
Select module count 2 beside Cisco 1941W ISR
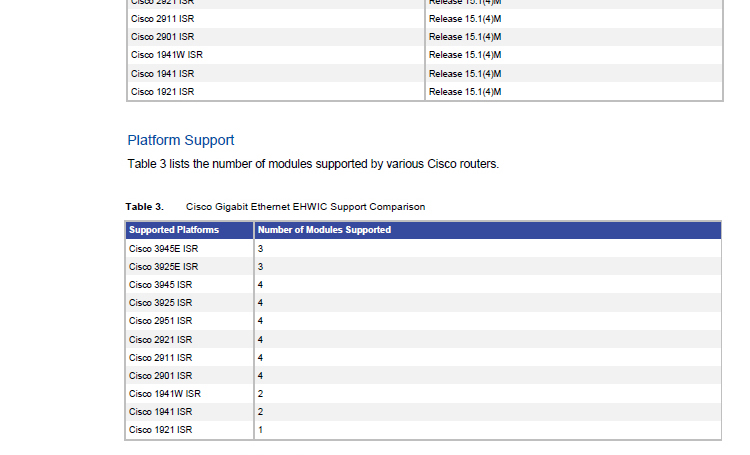click(261, 394)
